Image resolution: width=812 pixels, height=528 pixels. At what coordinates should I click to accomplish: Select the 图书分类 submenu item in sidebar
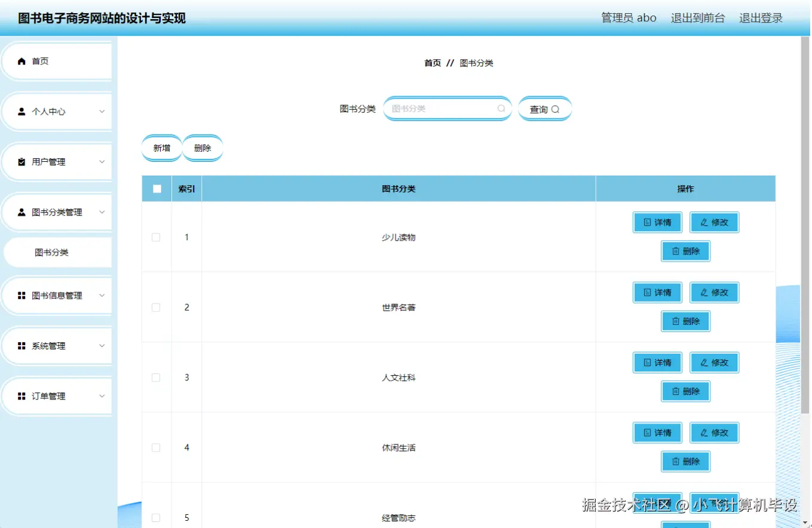[57, 253]
